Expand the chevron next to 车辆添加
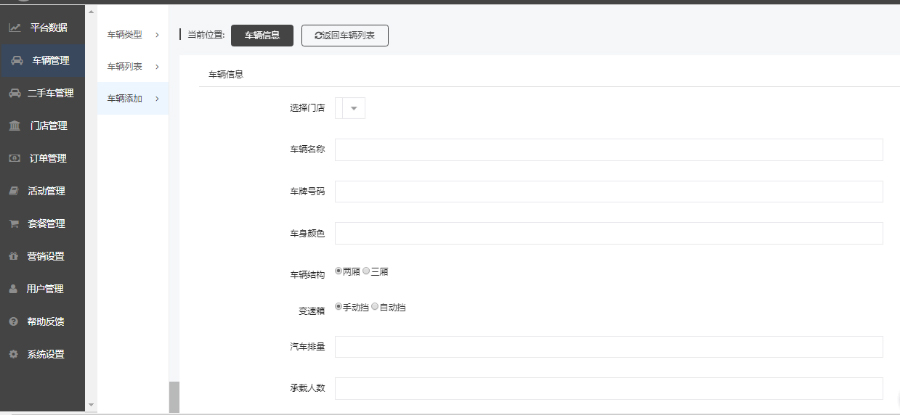Viewport: 900px width, 415px height. (157, 99)
